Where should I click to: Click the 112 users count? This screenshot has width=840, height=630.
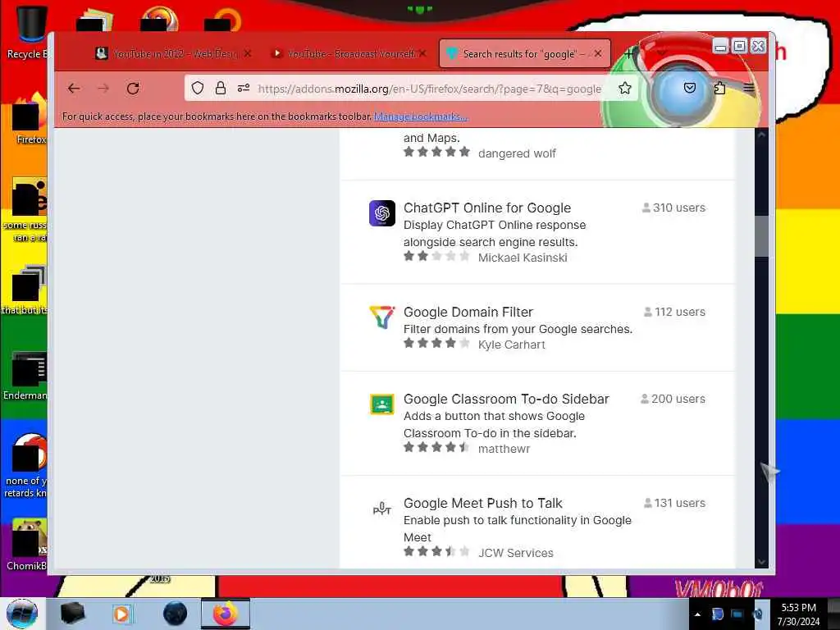[674, 312]
